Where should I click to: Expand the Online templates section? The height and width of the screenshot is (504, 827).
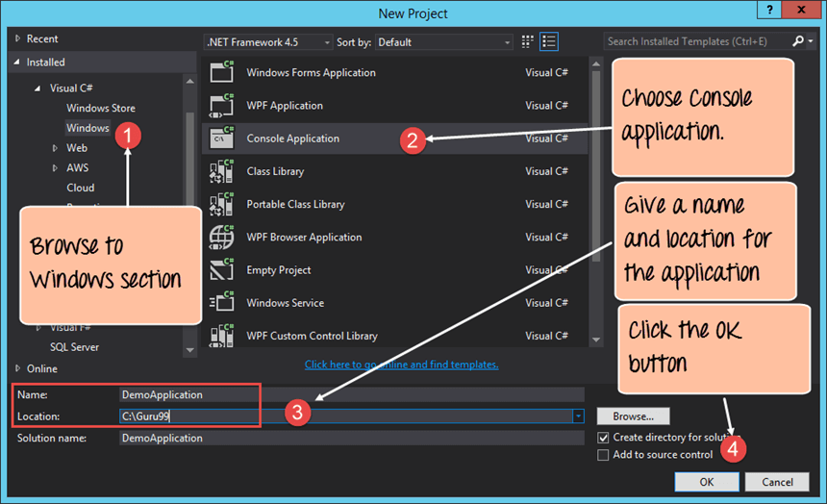20,368
